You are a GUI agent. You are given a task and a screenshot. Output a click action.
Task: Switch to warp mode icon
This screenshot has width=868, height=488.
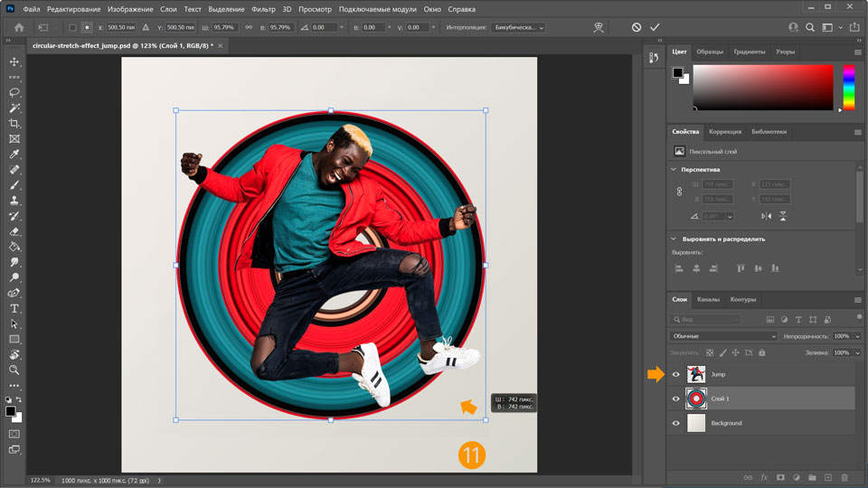click(599, 27)
